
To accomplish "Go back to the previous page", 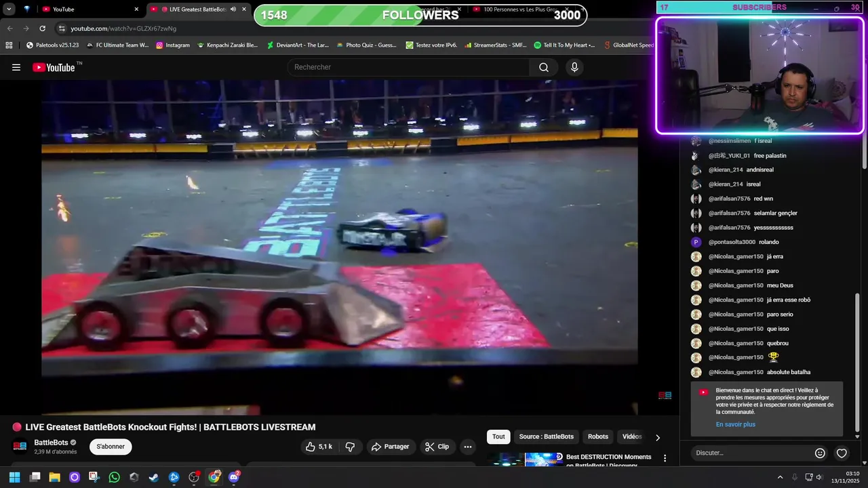I will tap(9, 28).
